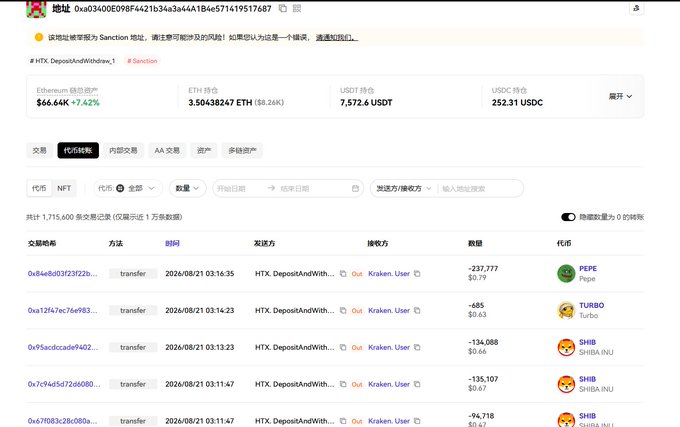
Task: Copy receiver address in -135,107 SHIB row
Action: (417, 384)
